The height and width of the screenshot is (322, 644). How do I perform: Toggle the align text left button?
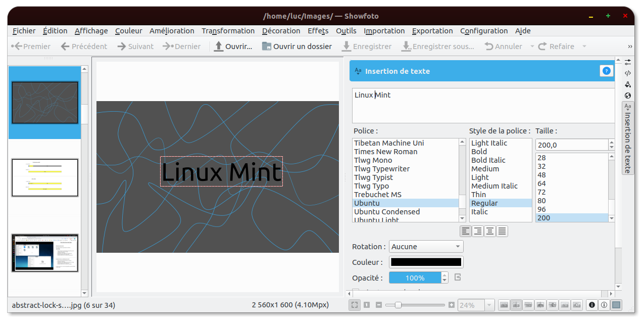click(466, 231)
